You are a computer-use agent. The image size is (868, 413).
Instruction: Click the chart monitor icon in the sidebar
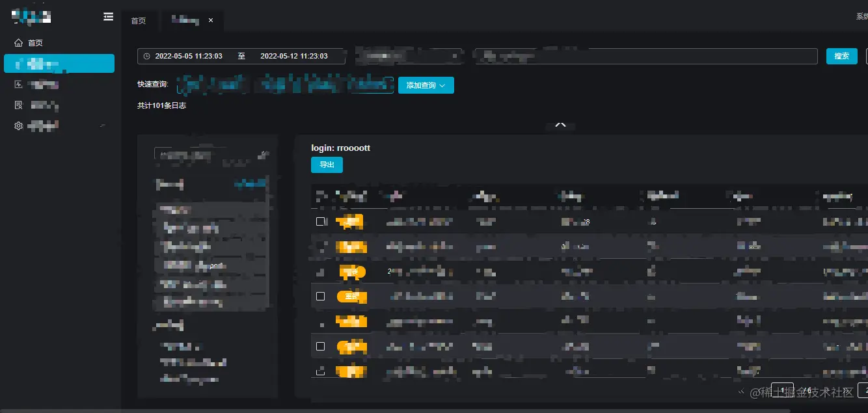point(18,85)
